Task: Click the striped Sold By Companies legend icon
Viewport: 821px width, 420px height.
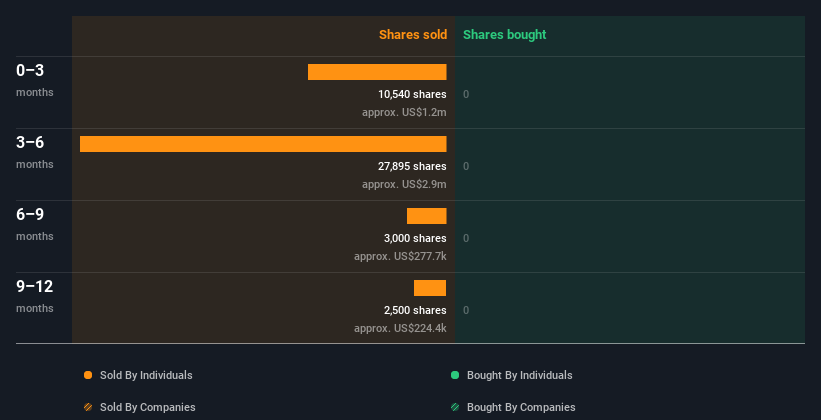Action: coord(88,407)
